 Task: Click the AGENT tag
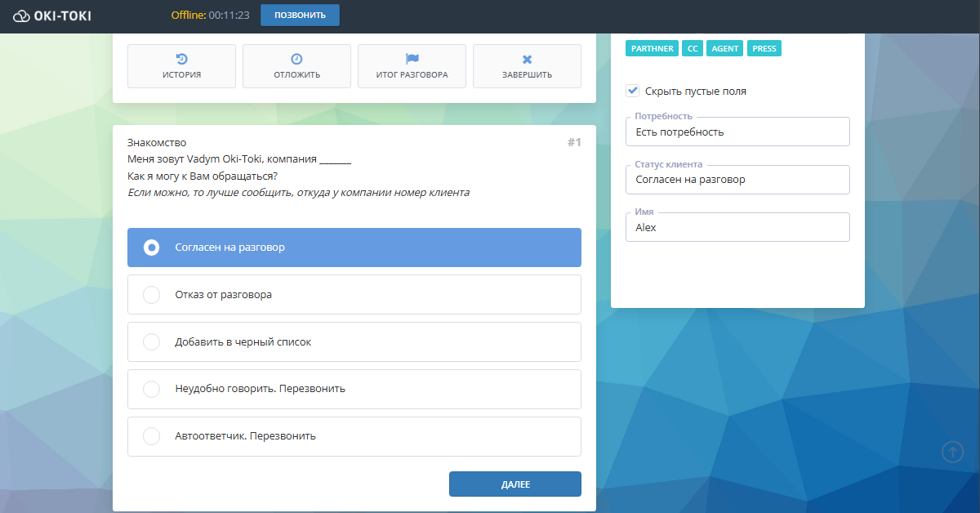[725, 48]
